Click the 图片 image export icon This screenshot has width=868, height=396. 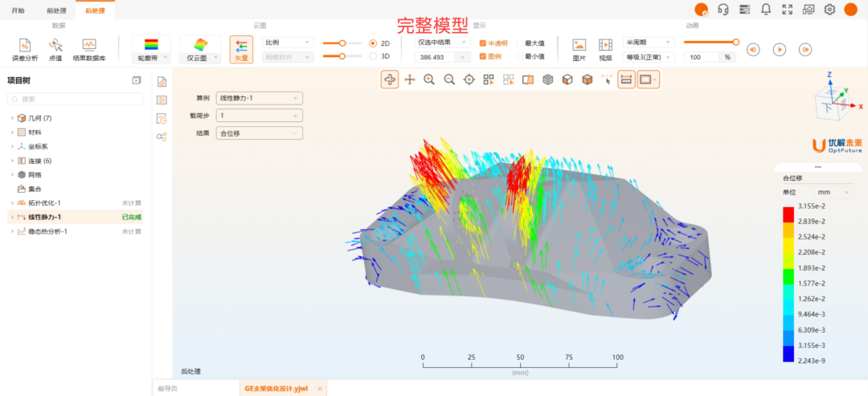[579, 47]
